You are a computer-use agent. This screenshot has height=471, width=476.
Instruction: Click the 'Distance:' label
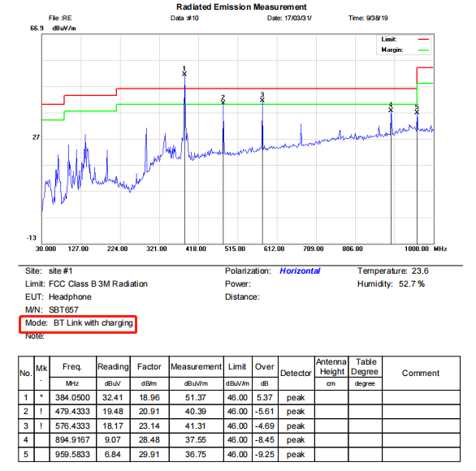[242, 296]
